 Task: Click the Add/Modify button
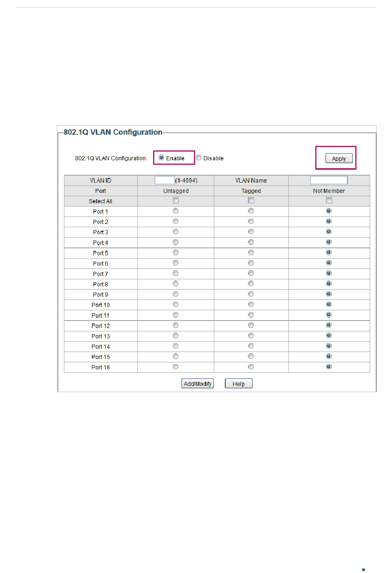(198, 383)
